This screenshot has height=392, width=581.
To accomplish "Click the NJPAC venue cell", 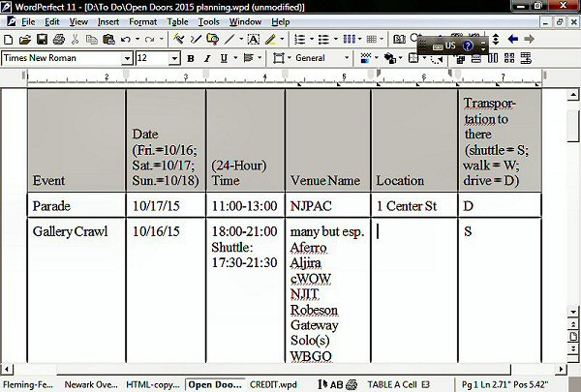I will click(327, 205).
